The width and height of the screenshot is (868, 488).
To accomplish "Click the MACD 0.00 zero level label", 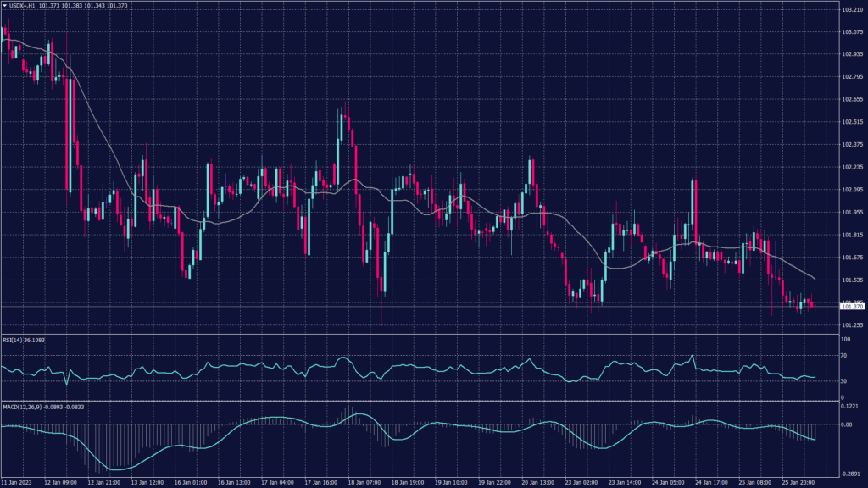I will (x=846, y=424).
